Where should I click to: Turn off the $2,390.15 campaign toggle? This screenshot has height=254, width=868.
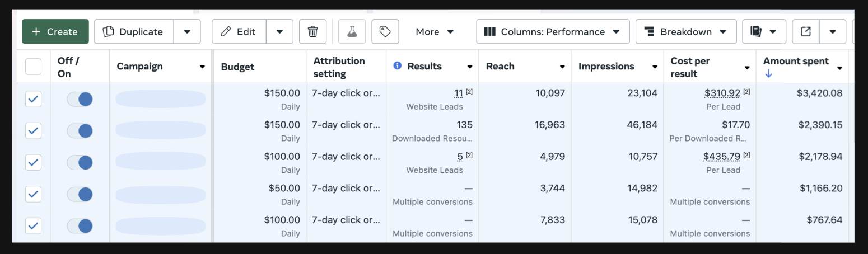[x=80, y=131]
